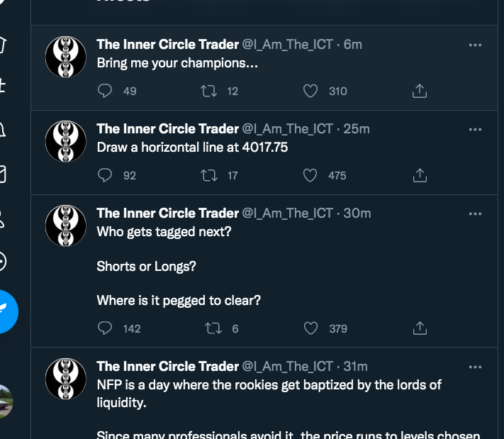
Task: Like the 'Who gets tagged next?' tweet
Action: click(x=310, y=328)
